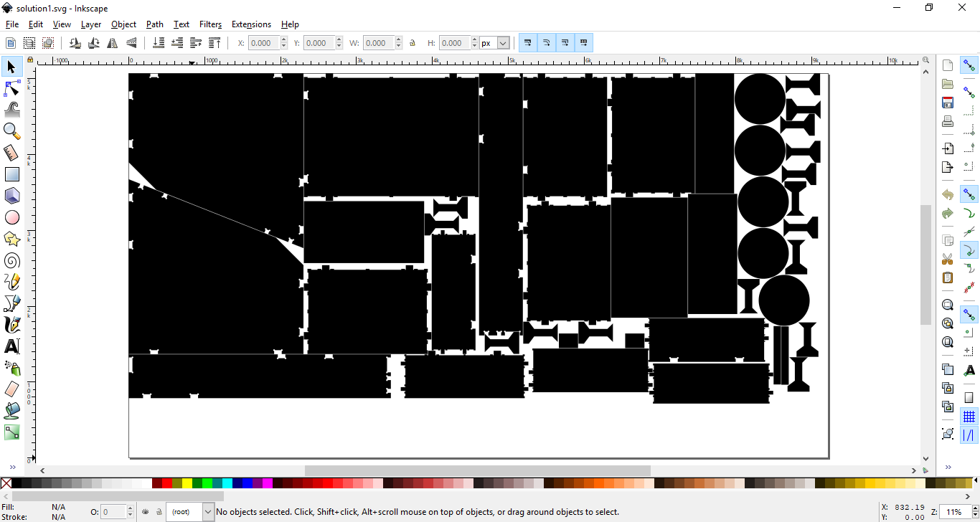This screenshot has width=980, height=522.
Task: Select the 3D Box tool
Action: click(11, 196)
